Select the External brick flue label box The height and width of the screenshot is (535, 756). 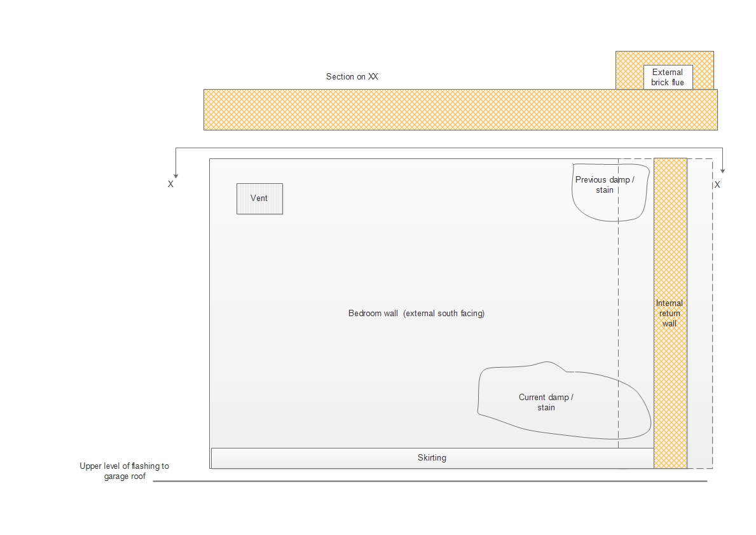[x=668, y=77]
